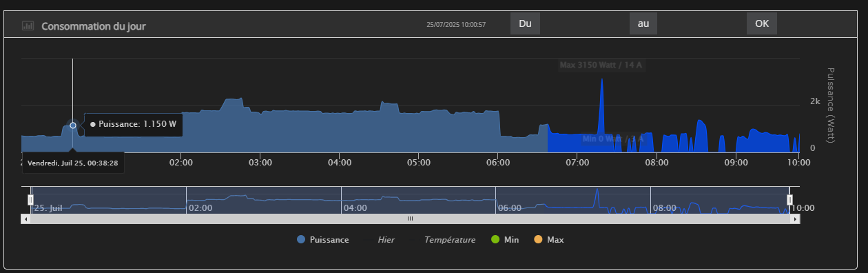Click the Vendredi, Juil 25, 00:38:28 date label
Viewport: 868px width, 273px height.
click(73, 163)
